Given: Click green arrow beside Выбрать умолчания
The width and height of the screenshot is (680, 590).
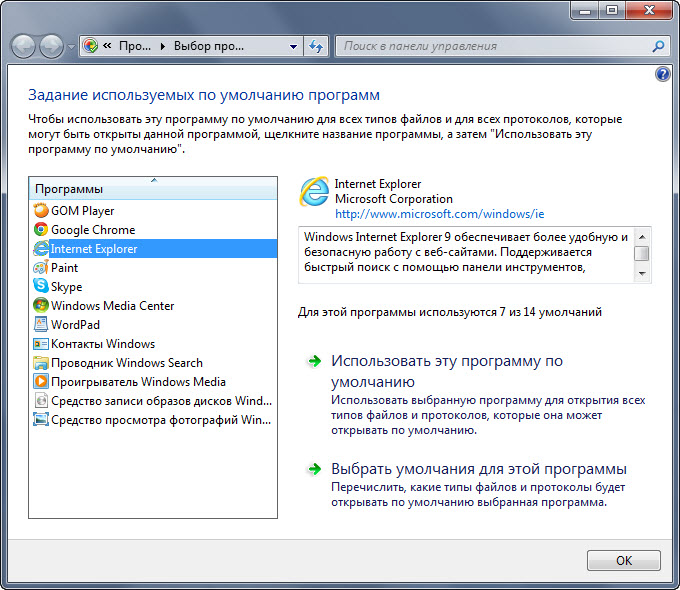Looking at the screenshot, I should point(314,469).
